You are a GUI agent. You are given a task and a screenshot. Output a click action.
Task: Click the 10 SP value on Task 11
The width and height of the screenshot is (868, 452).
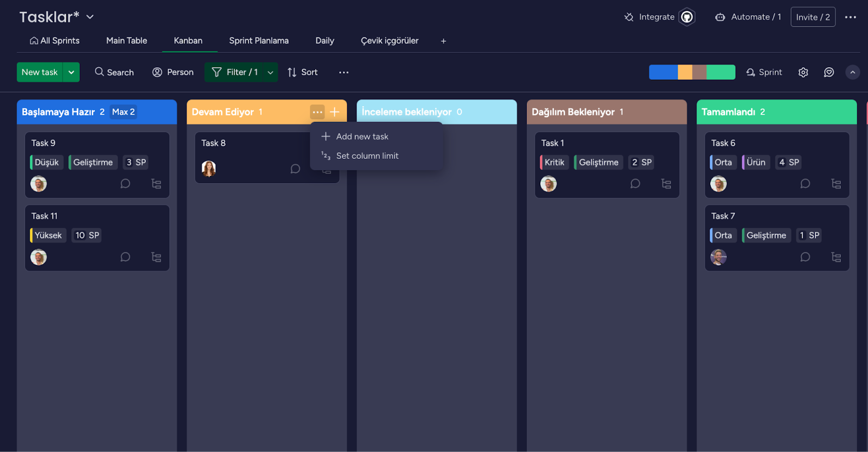click(x=87, y=236)
